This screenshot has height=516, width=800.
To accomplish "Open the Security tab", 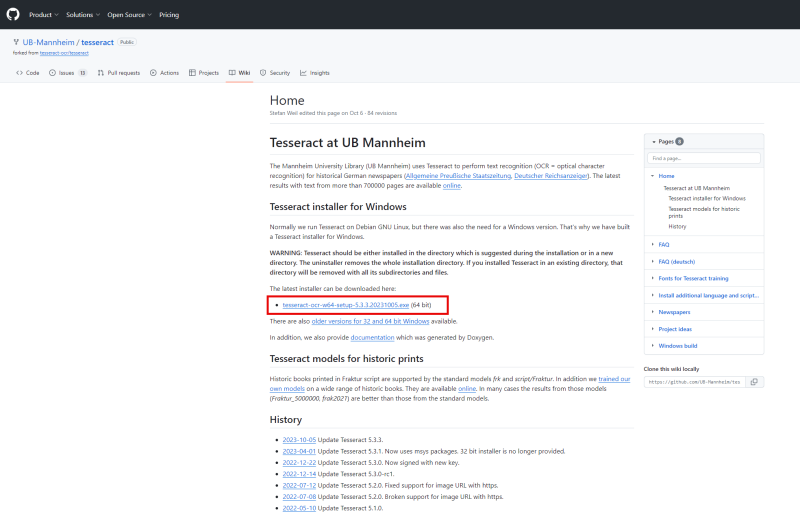I will (275, 73).
